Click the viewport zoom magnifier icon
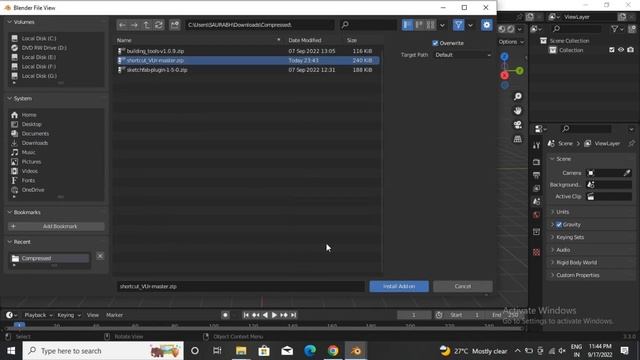This screenshot has width=640, height=360. tap(518, 96)
